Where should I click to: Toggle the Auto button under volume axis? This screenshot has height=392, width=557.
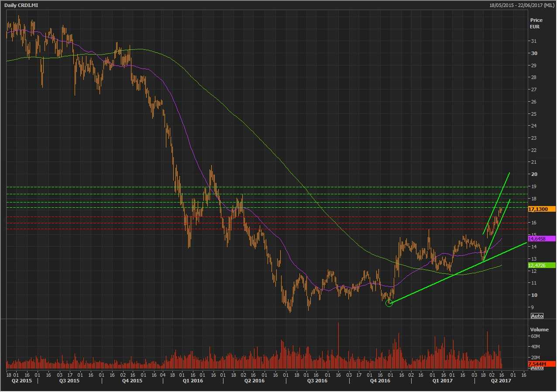(x=537, y=368)
